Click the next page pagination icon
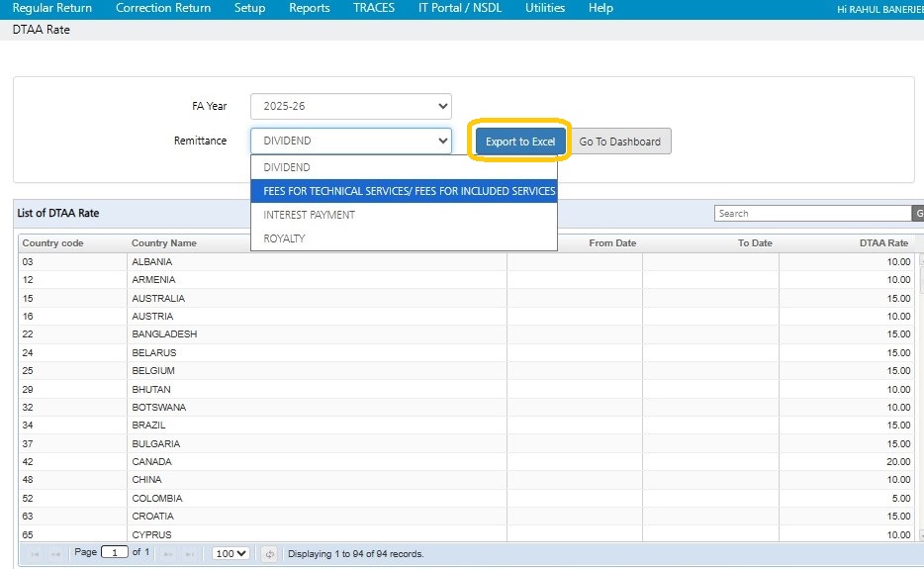The width and height of the screenshot is (924, 569). [x=167, y=554]
